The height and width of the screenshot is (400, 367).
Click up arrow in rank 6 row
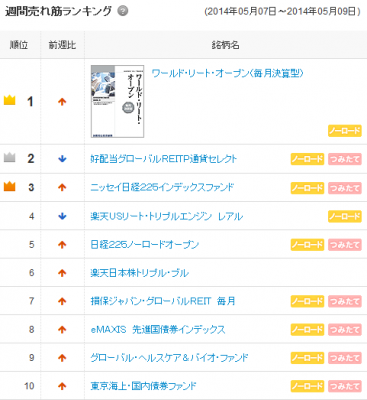(62, 273)
